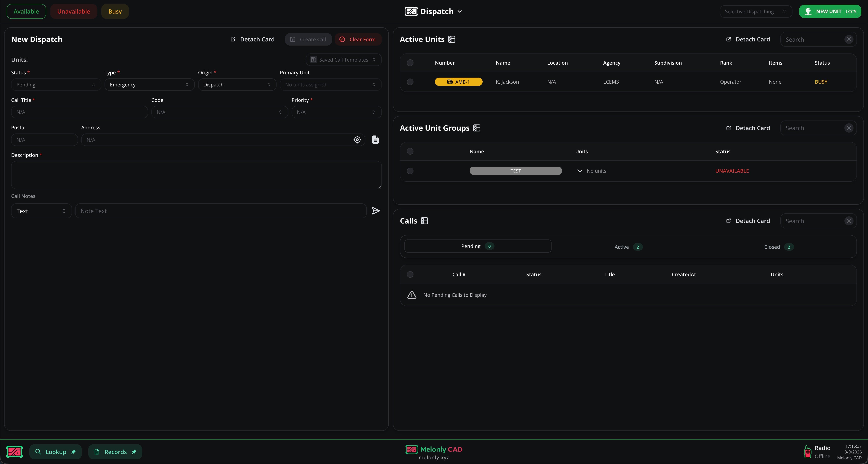Set status to Busy
The width and height of the screenshot is (868, 464).
coord(115,11)
